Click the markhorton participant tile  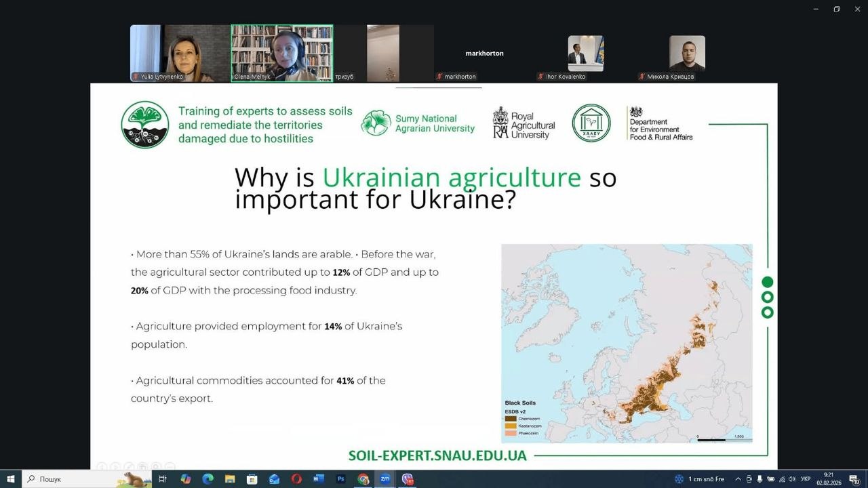484,53
